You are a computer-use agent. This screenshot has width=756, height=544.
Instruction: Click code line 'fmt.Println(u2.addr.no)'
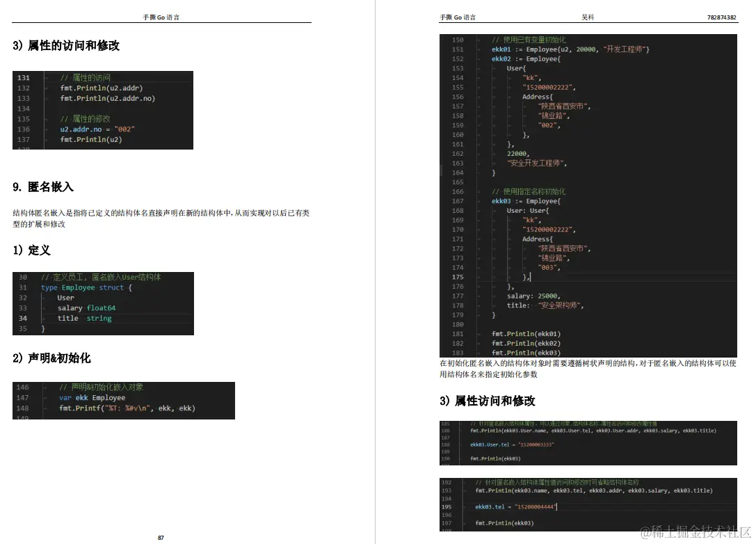click(108, 98)
